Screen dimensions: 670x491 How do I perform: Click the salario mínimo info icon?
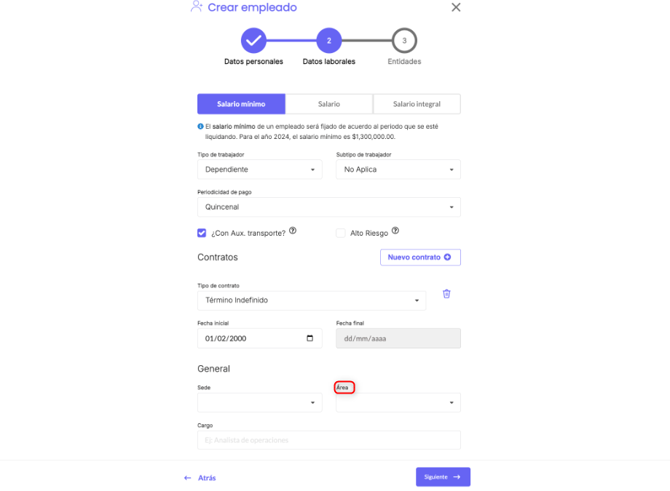(201, 127)
